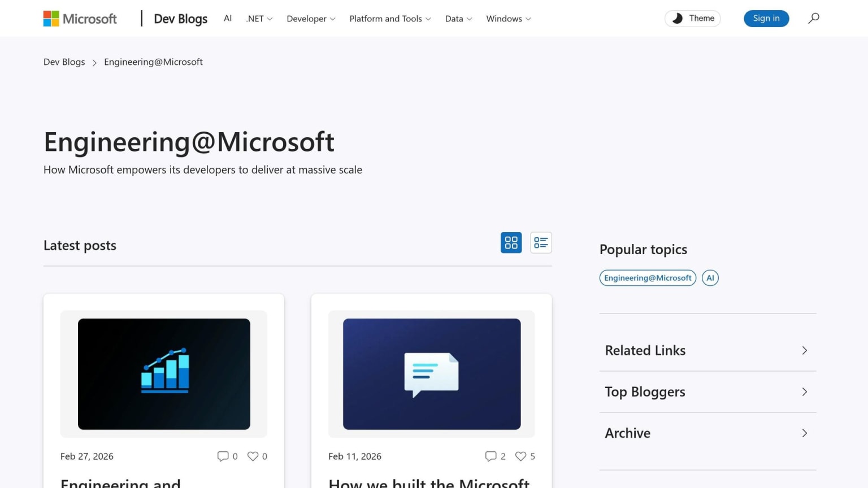Open the chat document post thumbnail
Image resolution: width=868 pixels, height=488 pixels.
click(432, 374)
